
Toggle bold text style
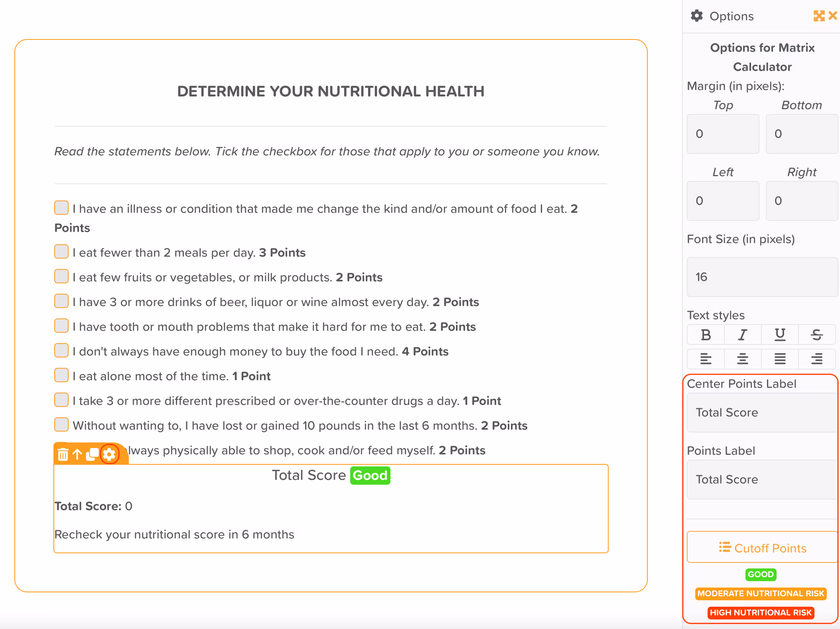click(706, 335)
